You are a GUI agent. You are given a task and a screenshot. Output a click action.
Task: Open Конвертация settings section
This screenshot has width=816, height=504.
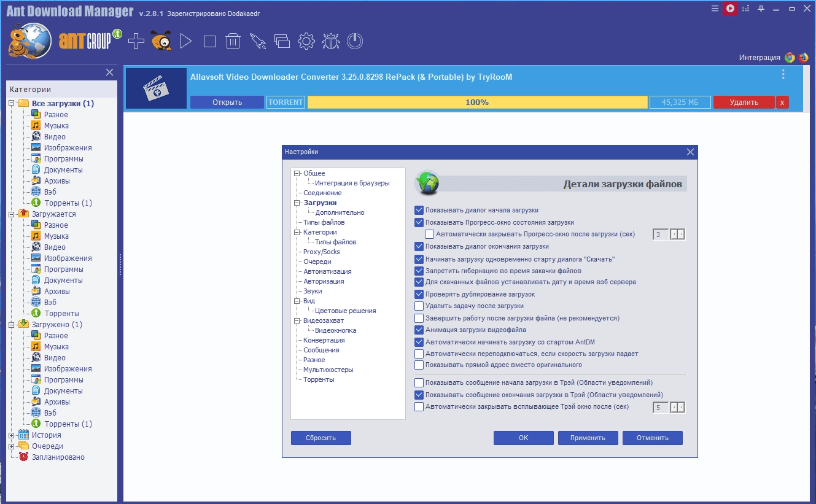[324, 340]
